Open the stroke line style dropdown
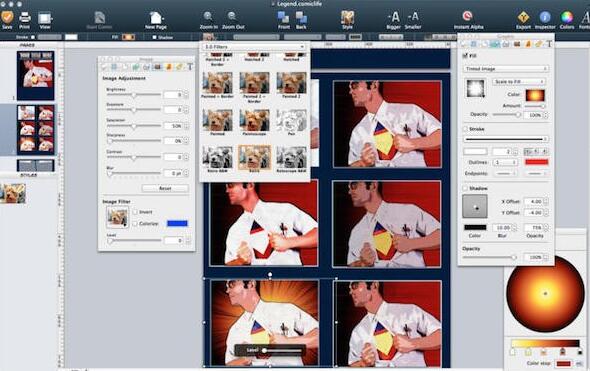Screen dimensions: 590x371 coord(506,139)
